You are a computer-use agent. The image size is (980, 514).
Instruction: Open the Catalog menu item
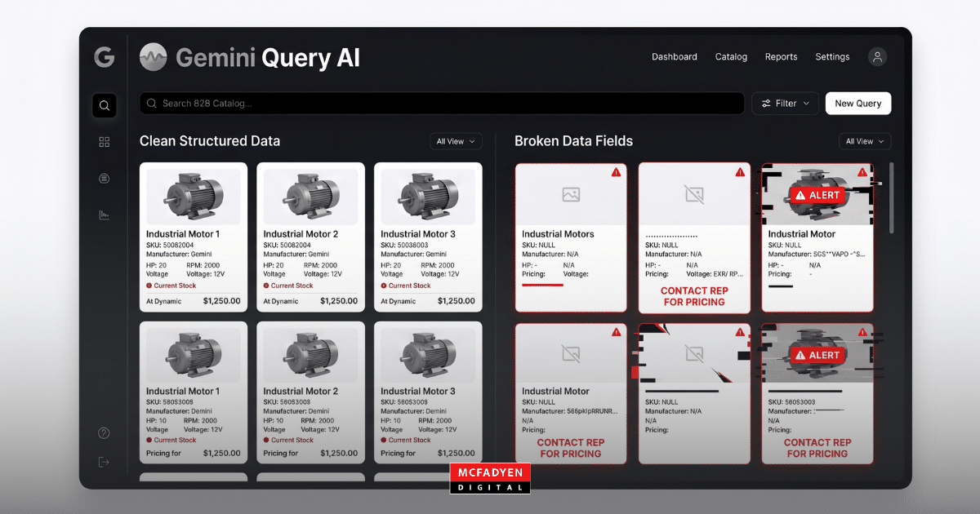pyautogui.click(x=731, y=57)
